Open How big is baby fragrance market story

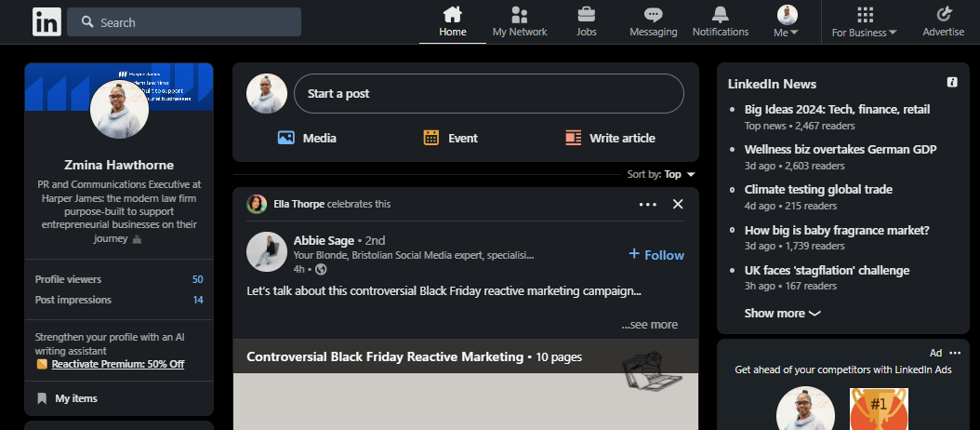click(837, 230)
